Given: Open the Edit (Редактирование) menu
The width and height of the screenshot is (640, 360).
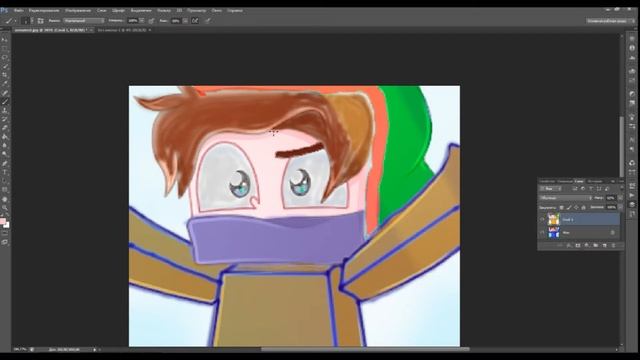Looking at the screenshot, I should pos(44,11).
